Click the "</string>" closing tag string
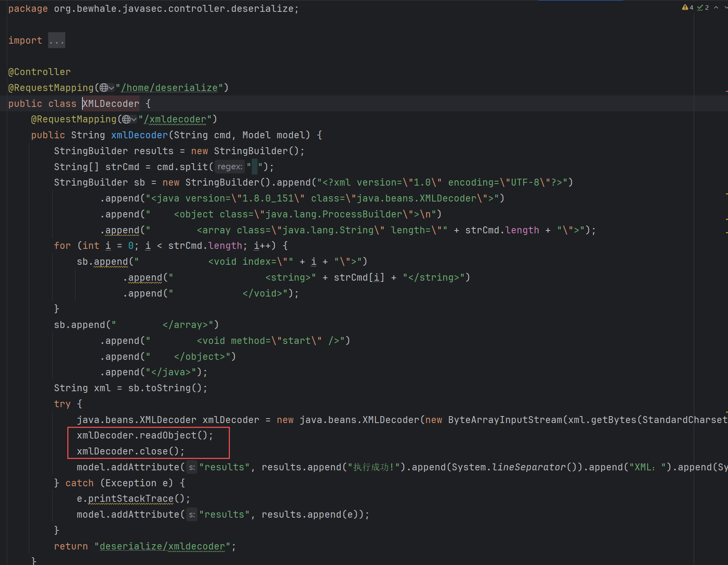The height and width of the screenshot is (565, 728). (434, 277)
